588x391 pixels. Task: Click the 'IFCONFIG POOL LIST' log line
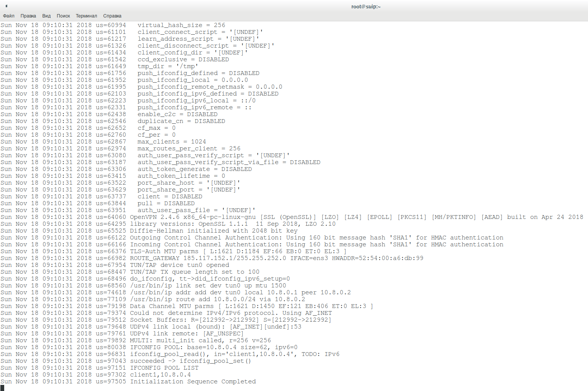coord(164,368)
